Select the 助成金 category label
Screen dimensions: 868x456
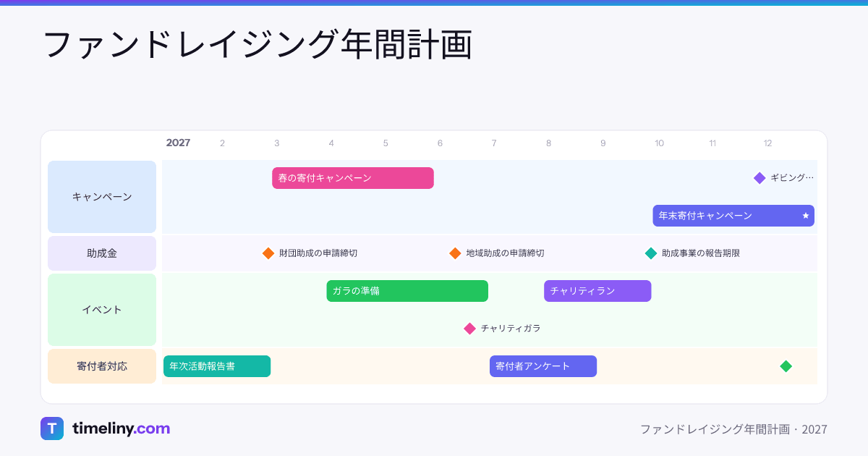102,253
